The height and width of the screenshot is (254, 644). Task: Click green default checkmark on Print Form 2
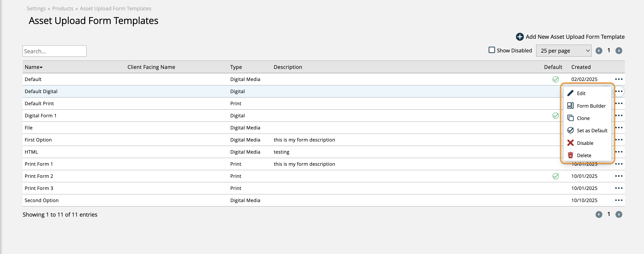click(x=555, y=176)
